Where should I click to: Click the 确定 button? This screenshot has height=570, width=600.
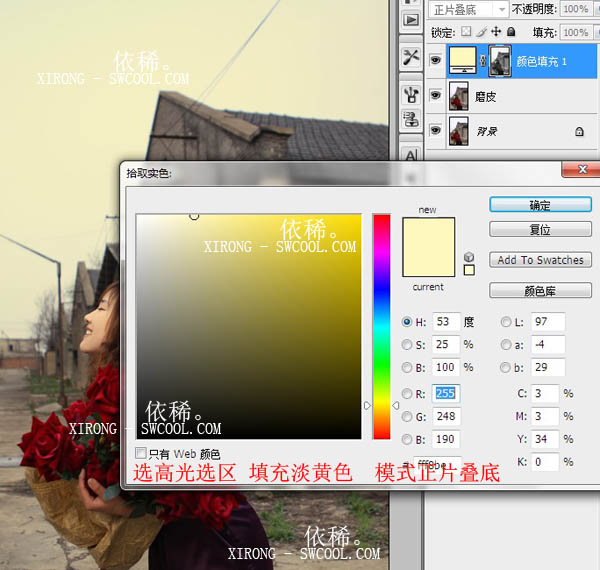[x=539, y=205]
